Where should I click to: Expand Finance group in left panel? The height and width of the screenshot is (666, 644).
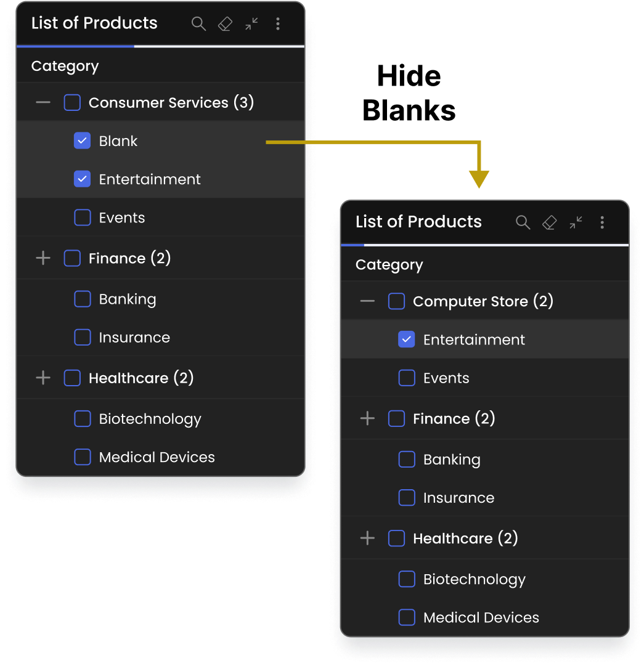[x=43, y=258]
